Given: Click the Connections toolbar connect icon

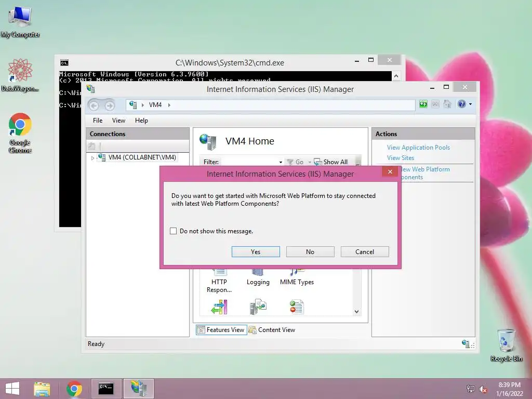Looking at the screenshot, I should (91, 146).
